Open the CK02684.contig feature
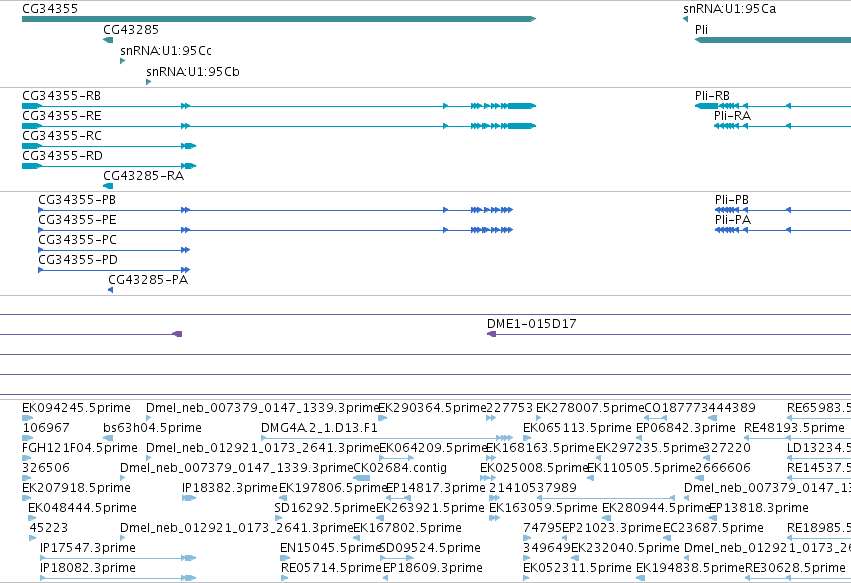The width and height of the screenshot is (851, 583). (x=399, y=468)
